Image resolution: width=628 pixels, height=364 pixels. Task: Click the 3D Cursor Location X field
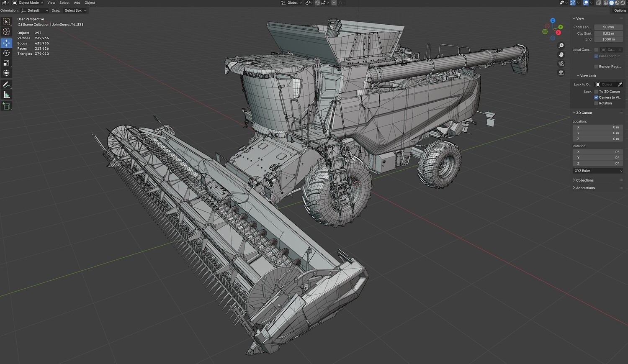(597, 127)
